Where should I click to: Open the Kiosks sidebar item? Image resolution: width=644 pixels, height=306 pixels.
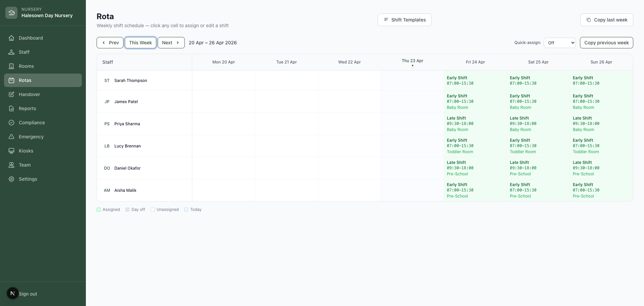click(x=43, y=151)
